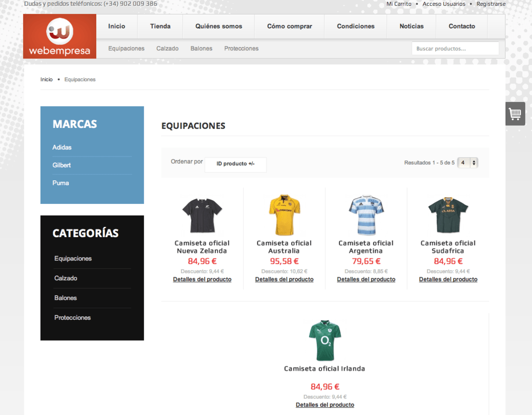Select Protecciones in the secondary navigation bar

tap(241, 48)
